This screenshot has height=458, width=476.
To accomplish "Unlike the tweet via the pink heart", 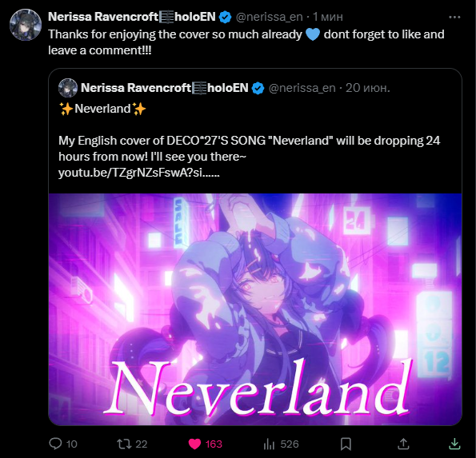I will coord(194,444).
